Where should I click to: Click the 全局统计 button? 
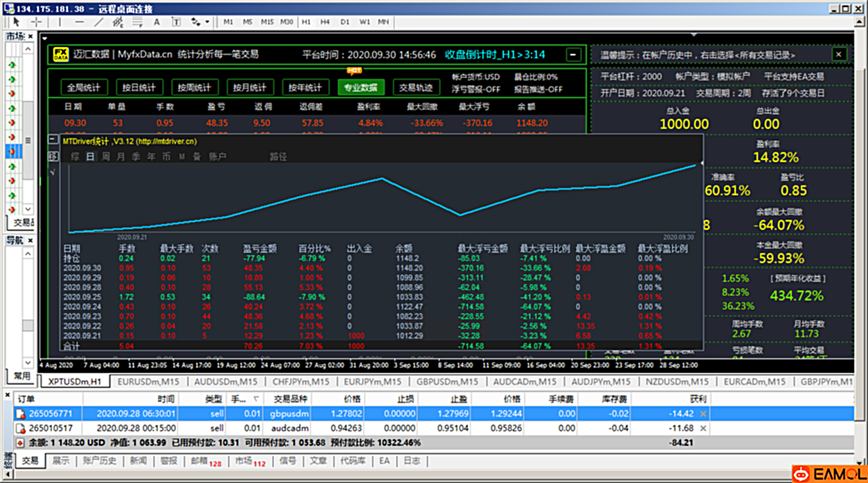click(x=84, y=87)
